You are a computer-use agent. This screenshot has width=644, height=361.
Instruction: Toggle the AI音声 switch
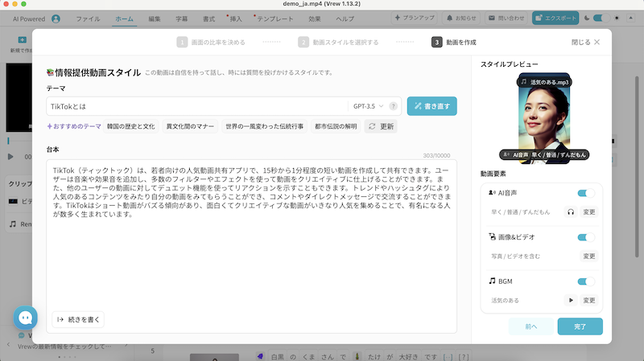click(x=586, y=193)
